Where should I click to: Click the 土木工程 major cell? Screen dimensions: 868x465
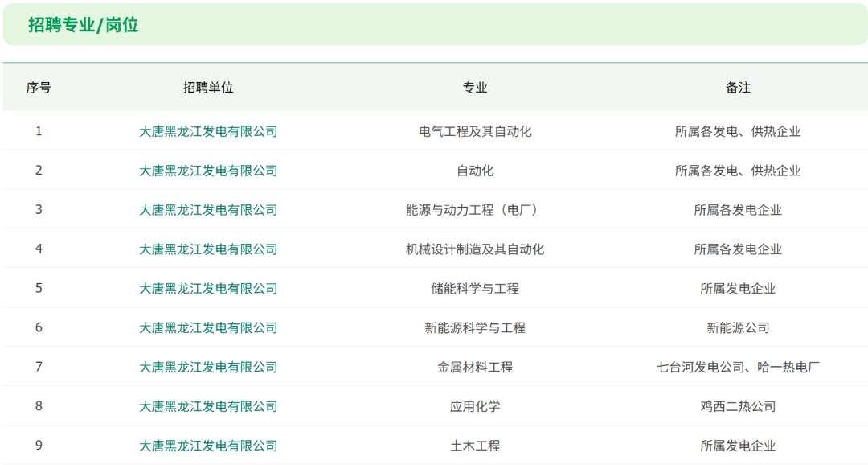(x=475, y=446)
